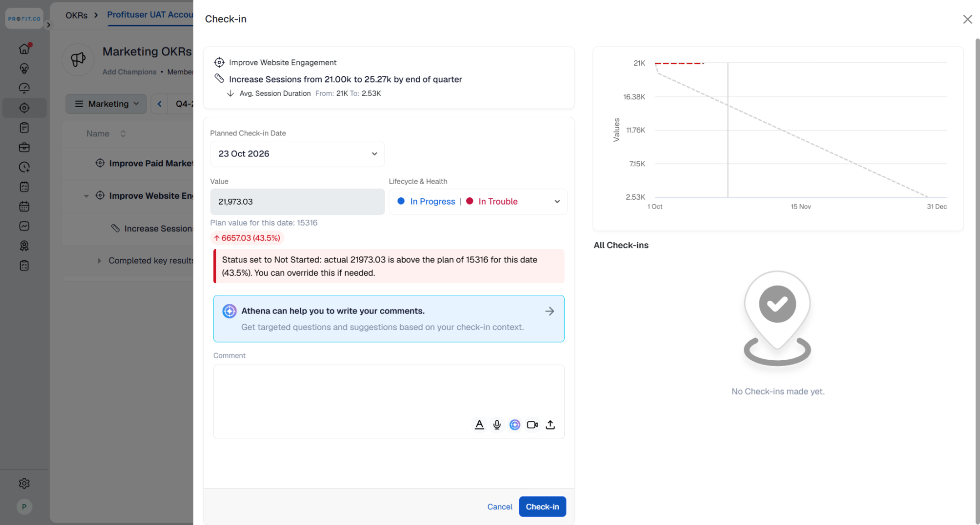Click the megaphone Marketing OKRs icon
Image resolution: width=980 pixels, height=525 pixels.
click(x=78, y=59)
